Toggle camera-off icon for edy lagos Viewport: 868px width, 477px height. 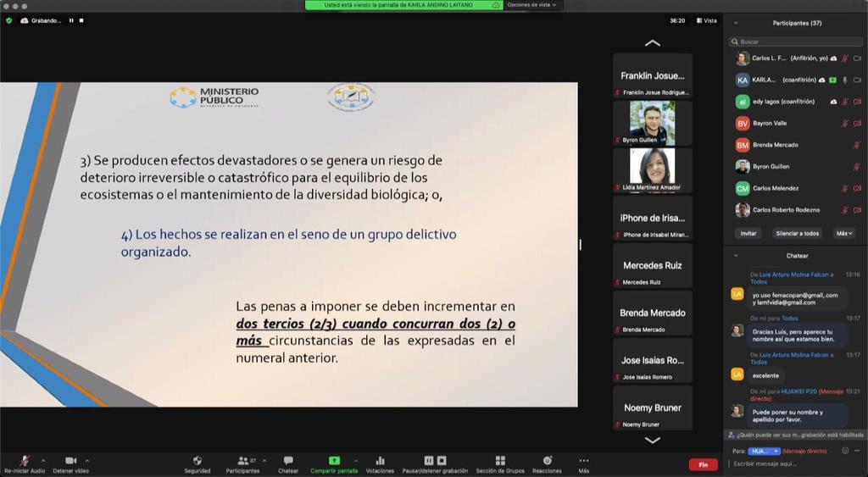[x=858, y=102]
